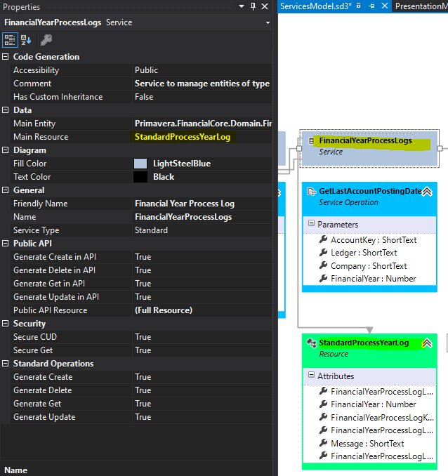448x476 pixels.
Task: Collapse GetLastAccountPostingDate shape with chevron
Action: point(428,192)
